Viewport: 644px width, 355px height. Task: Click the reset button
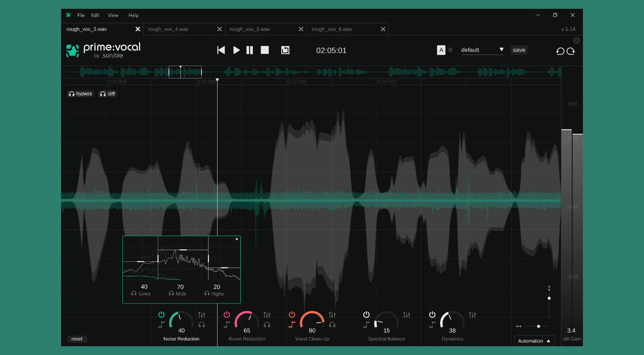tap(77, 339)
